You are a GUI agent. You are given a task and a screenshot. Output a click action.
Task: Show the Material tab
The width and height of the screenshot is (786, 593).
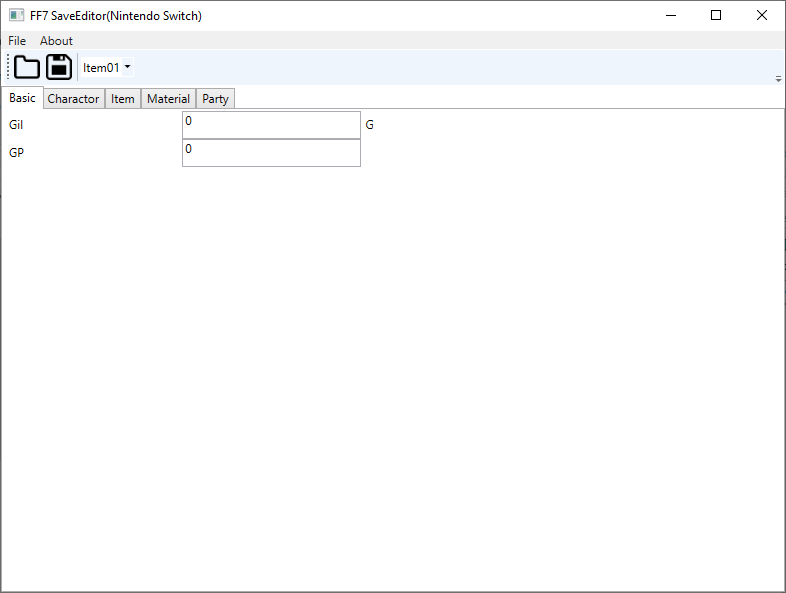[168, 99]
